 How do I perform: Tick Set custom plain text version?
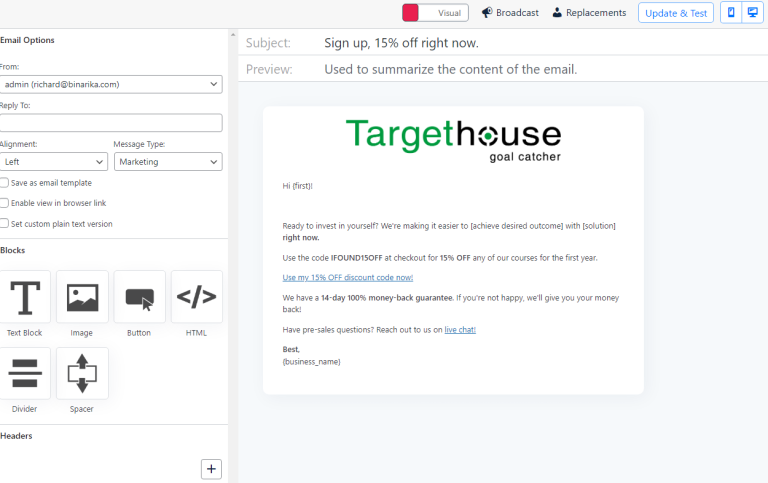click(x=5, y=224)
